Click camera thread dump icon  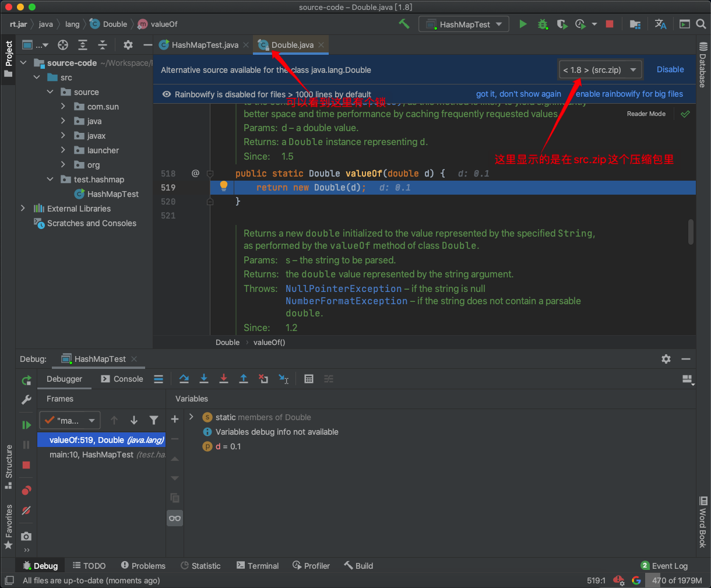pos(26,536)
